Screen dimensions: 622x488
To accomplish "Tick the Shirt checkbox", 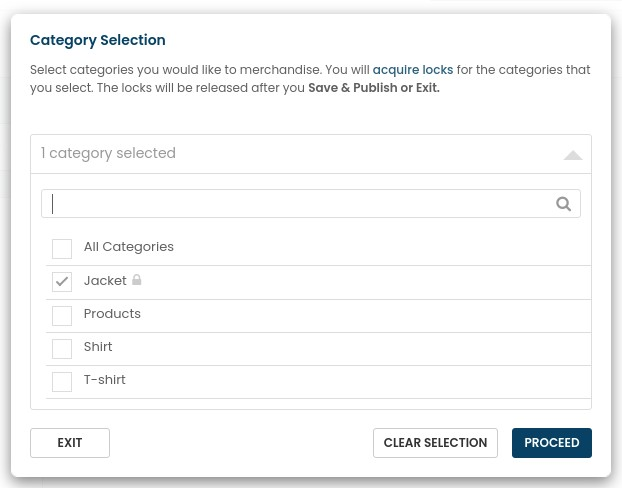I will pyautogui.click(x=62, y=348).
